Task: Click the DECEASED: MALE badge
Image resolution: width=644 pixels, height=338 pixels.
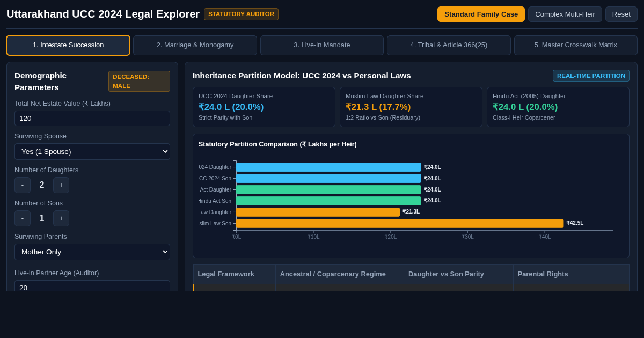Action: [139, 82]
